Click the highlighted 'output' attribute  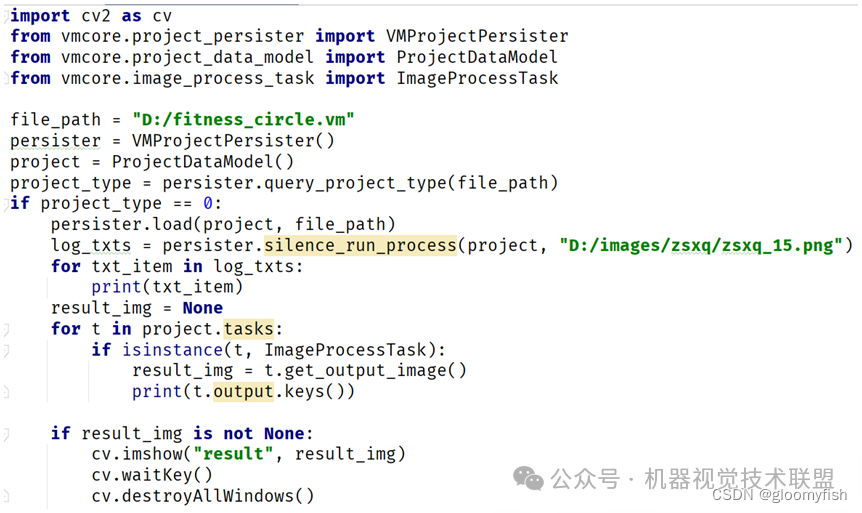click(x=243, y=391)
